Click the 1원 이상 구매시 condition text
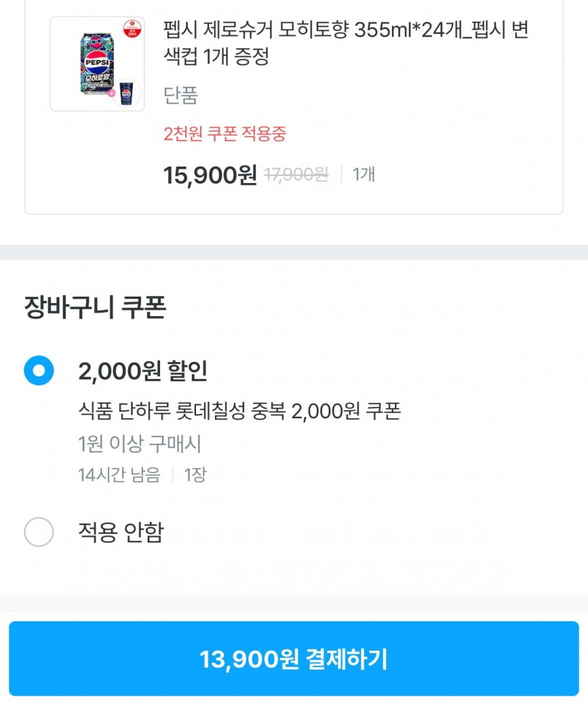The height and width of the screenshot is (705, 588). [x=139, y=444]
